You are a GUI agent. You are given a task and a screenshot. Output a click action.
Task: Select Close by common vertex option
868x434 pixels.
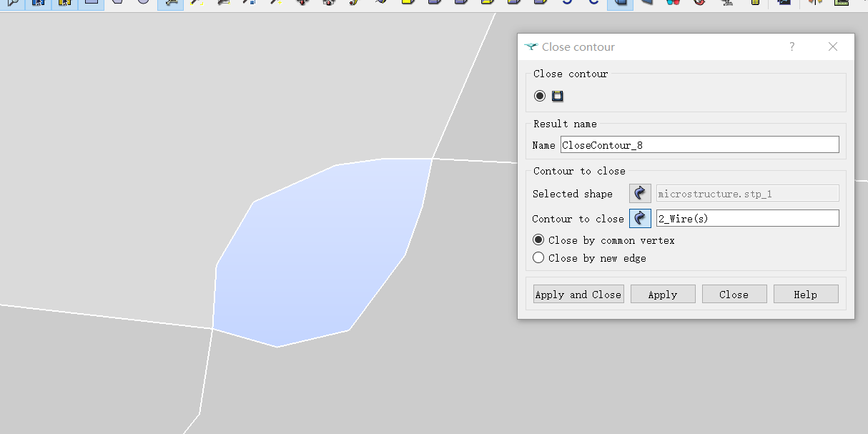click(x=604, y=240)
